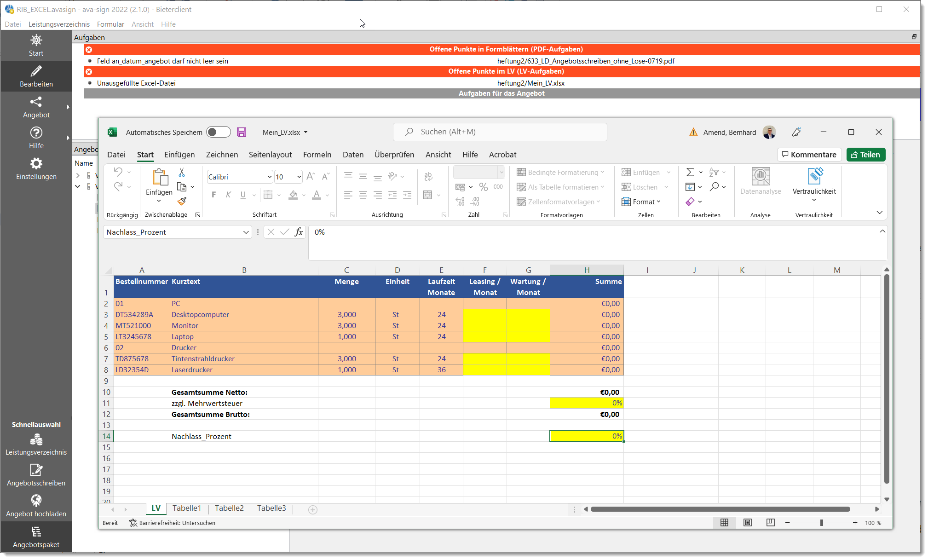Select the format painter brush
The image size is (928, 560).
tap(182, 201)
